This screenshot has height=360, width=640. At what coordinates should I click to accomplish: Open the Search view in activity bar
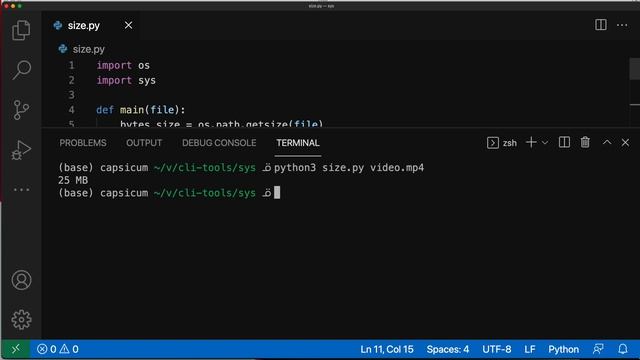pos(21,70)
